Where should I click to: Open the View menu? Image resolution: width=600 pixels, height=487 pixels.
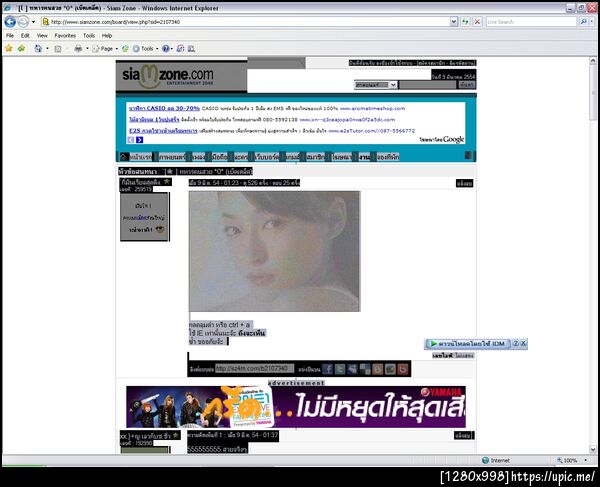coord(42,36)
